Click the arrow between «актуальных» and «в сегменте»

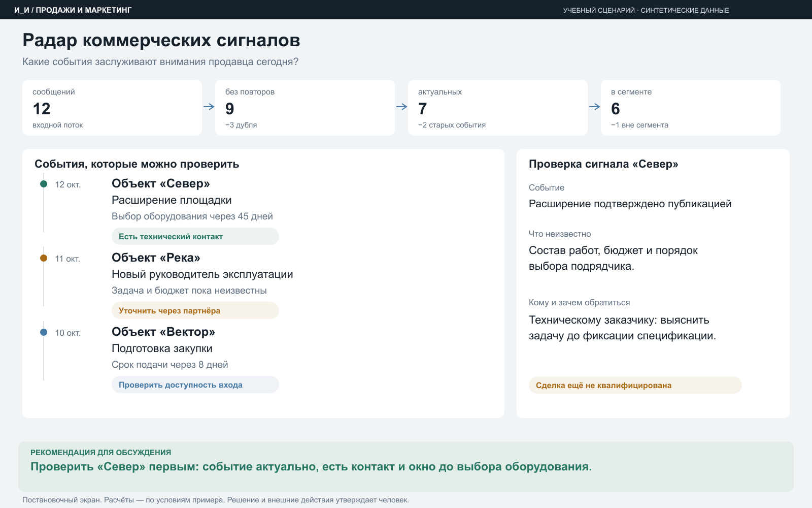tap(594, 107)
